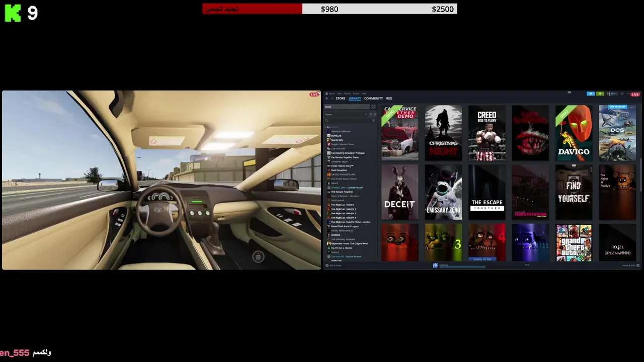Select The Escape: Together in list
The width and height of the screenshot is (644, 362).
coord(342,192)
